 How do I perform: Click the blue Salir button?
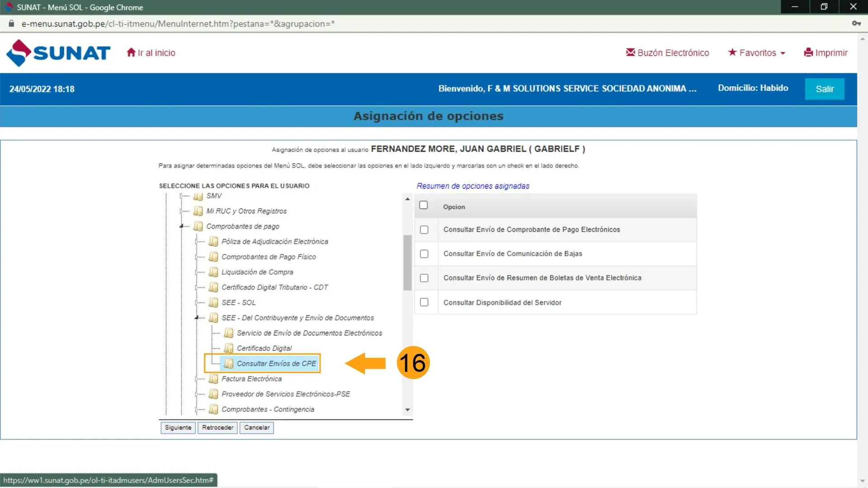[824, 89]
